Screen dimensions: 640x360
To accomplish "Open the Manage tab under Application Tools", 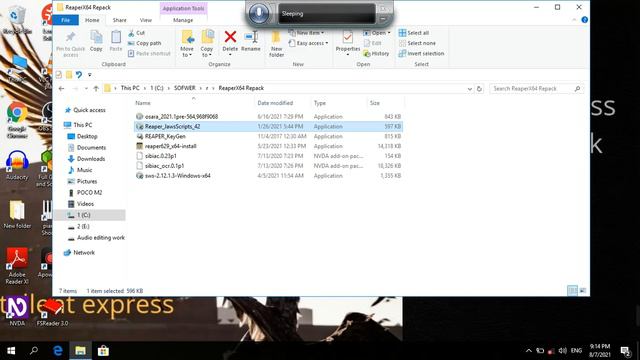I will pos(183,20).
